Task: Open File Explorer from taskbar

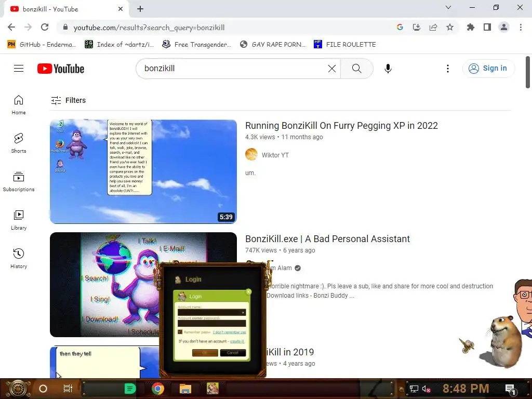Action: [x=185, y=389]
